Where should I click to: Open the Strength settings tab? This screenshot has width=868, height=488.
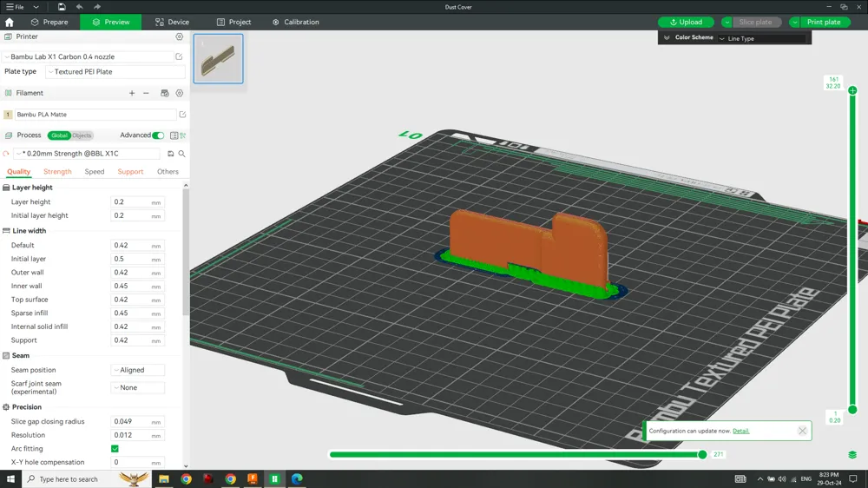click(x=57, y=172)
